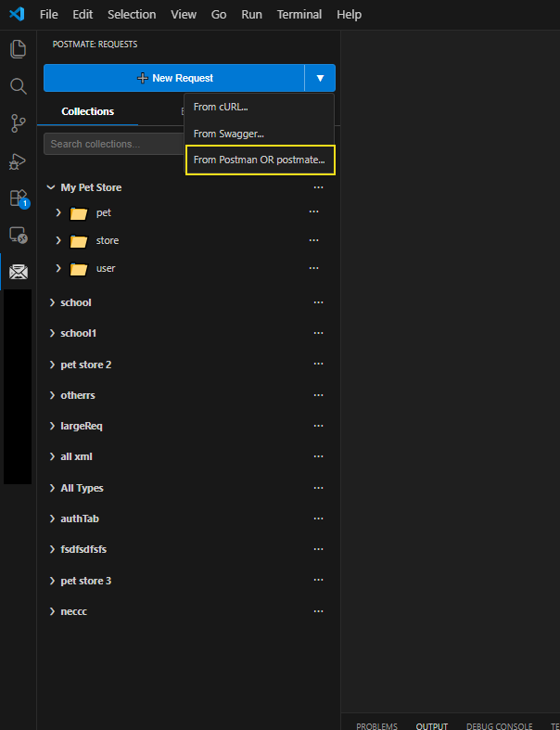Open more options for user folder
This screenshot has width=560, height=730.
click(x=313, y=268)
